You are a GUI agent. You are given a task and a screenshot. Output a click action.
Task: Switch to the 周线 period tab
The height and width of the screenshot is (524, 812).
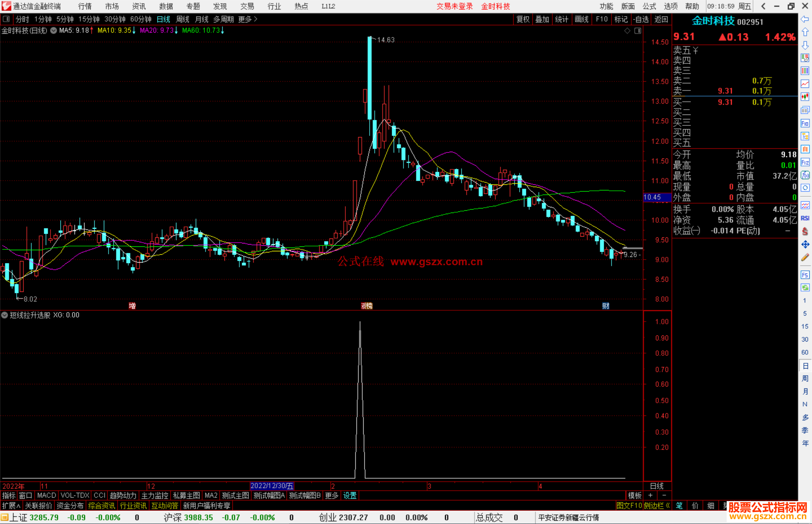point(183,19)
